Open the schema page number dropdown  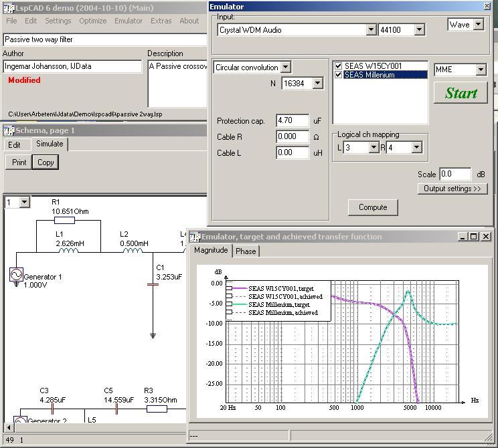point(25,202)
